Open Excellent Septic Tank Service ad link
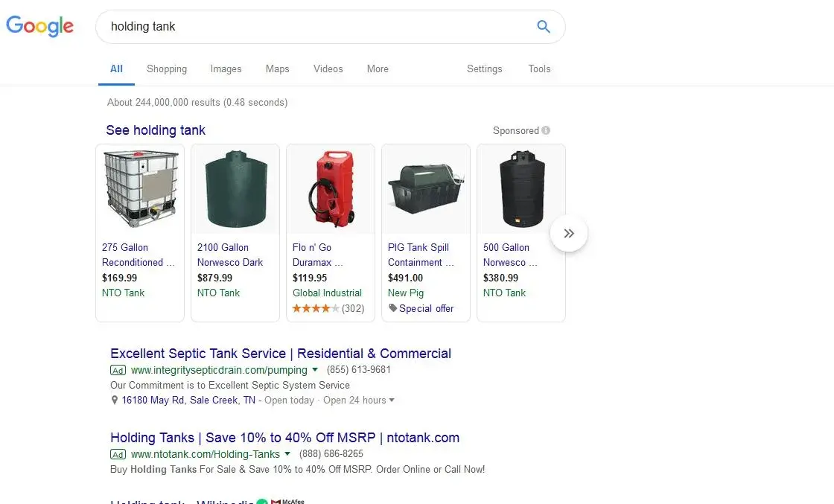Viewport: 834px width, 504px height. (280, 354)
